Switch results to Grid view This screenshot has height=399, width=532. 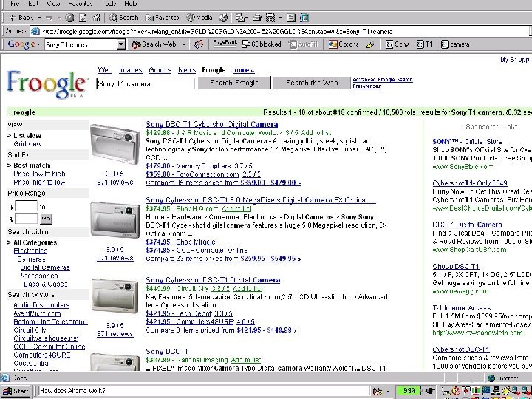(27, 144)
